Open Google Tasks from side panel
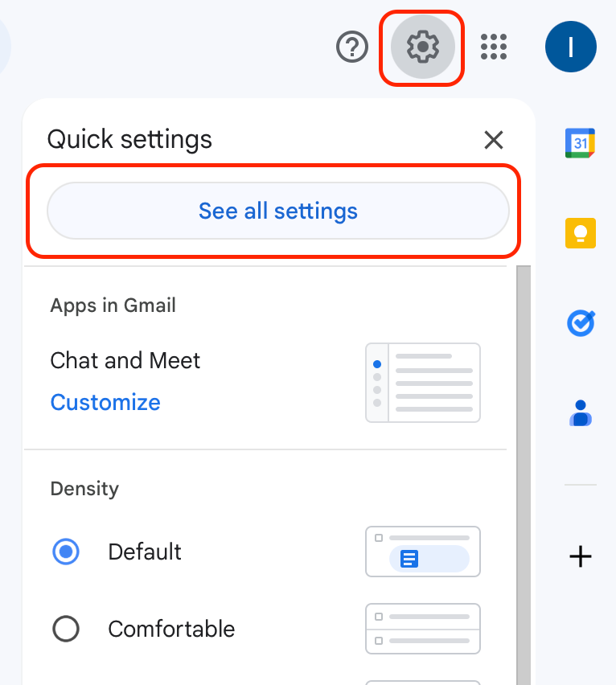The image size is (616, 685). (x=581, y=323)
